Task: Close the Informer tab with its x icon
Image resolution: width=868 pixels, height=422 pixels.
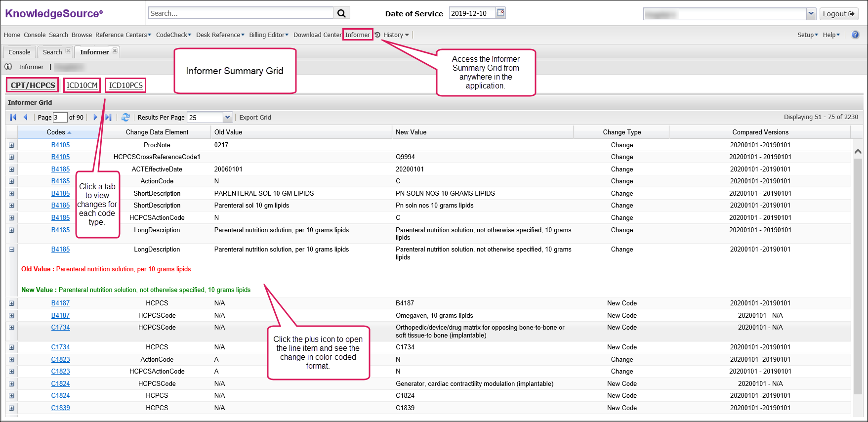Action: coord(115,51)
